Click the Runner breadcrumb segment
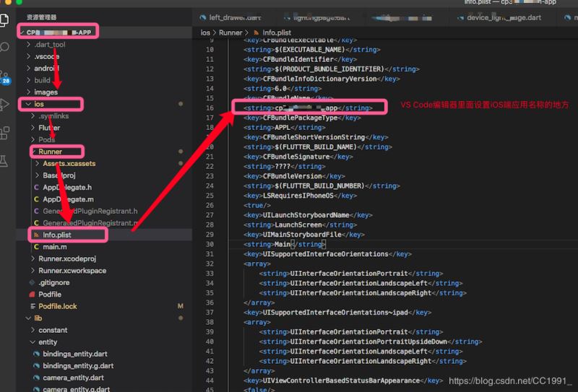The height and width of the screenshot is (392, 578). 231,32
